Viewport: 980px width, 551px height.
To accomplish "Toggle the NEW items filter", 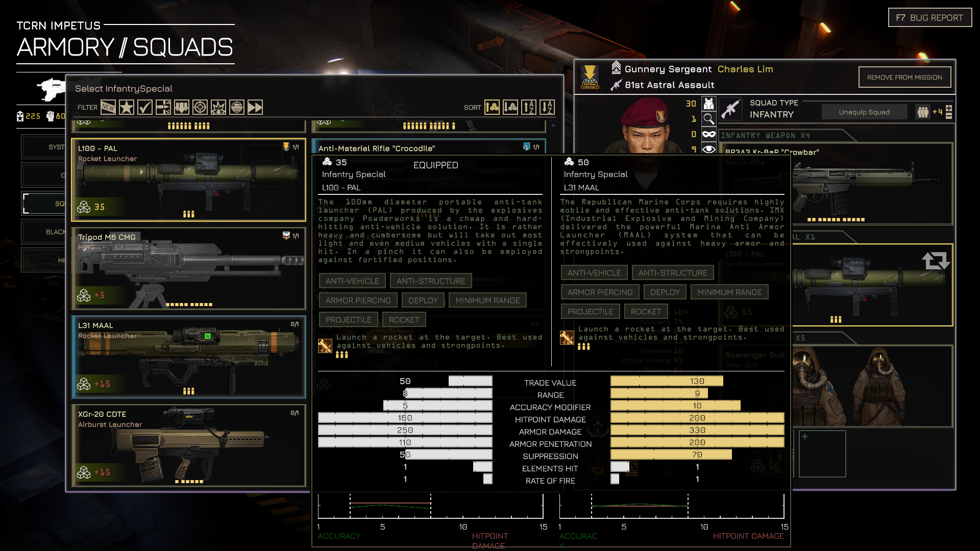I will click(x=108, y=107).
